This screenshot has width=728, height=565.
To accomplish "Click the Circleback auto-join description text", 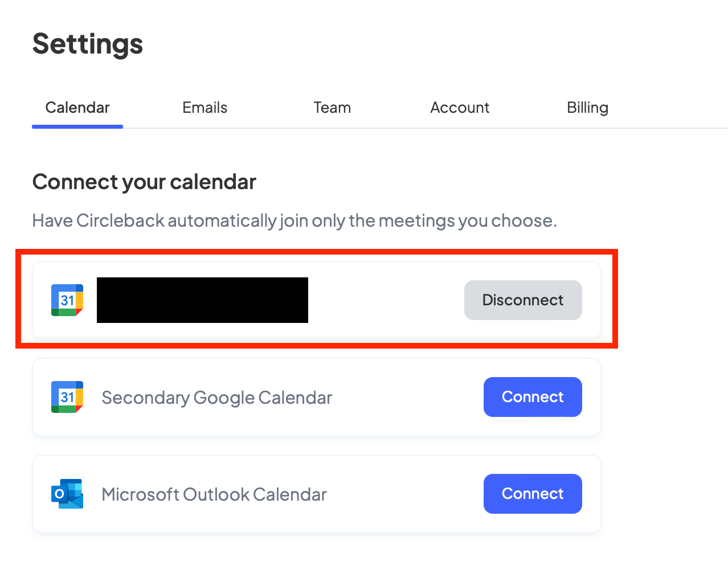I will click(x=295, y=220).
